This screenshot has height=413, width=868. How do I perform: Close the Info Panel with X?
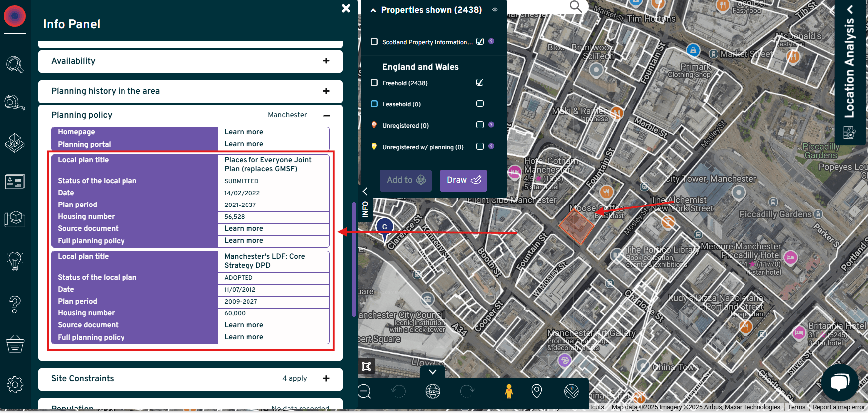[346, 8]
